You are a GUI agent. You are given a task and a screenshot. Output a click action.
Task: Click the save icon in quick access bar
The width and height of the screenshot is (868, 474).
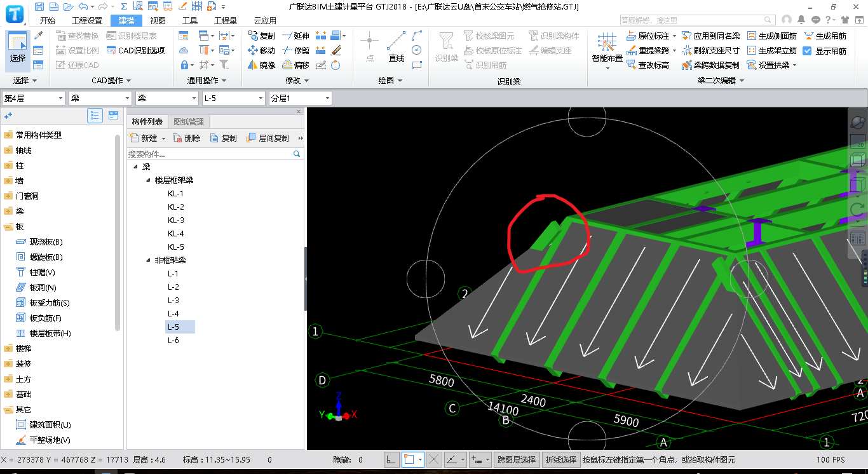[x=40, y=6]
